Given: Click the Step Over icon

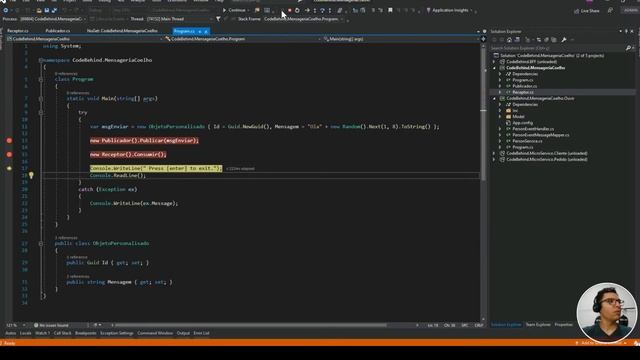Looking at the screenshot, I should pos(322,10).
